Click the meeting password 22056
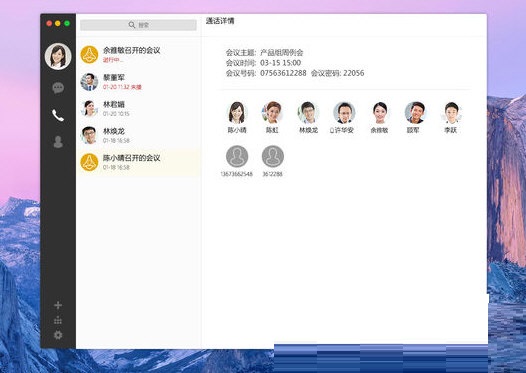 coord(354,73)
